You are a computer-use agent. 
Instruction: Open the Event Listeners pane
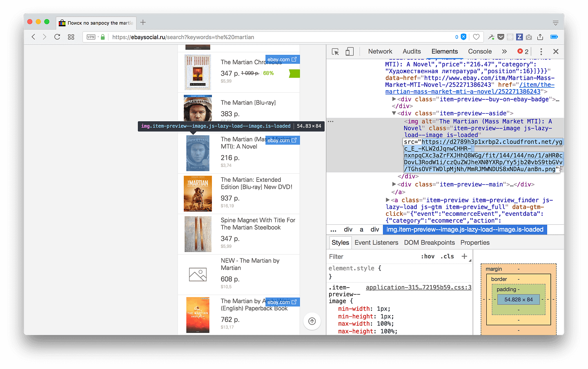click(x=376, y=243)
